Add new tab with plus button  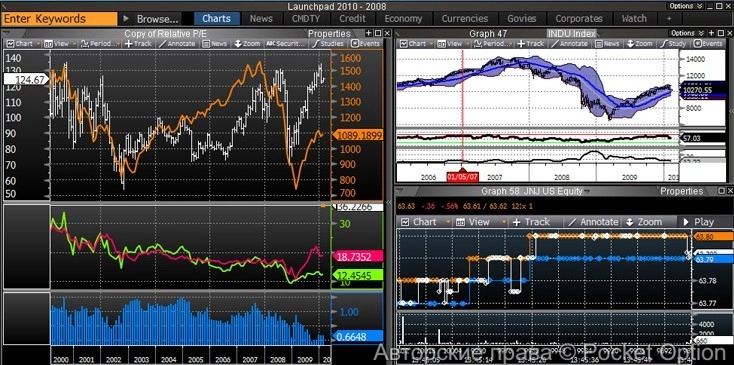(669, 19)
